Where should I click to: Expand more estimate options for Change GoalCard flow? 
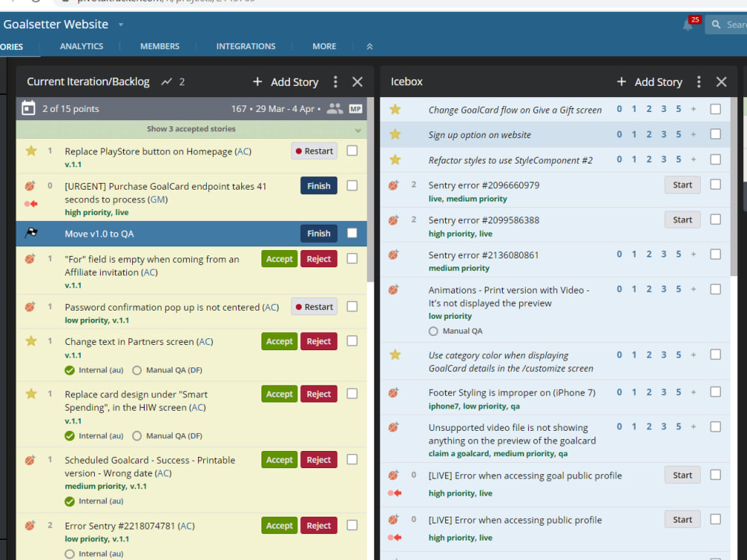[x=694, y=109]
